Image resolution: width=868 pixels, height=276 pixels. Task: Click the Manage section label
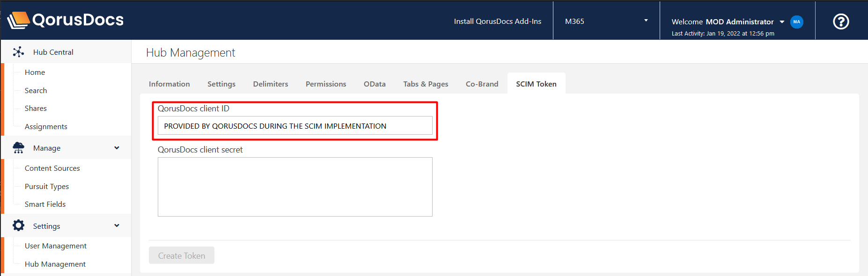click(47, 148)
